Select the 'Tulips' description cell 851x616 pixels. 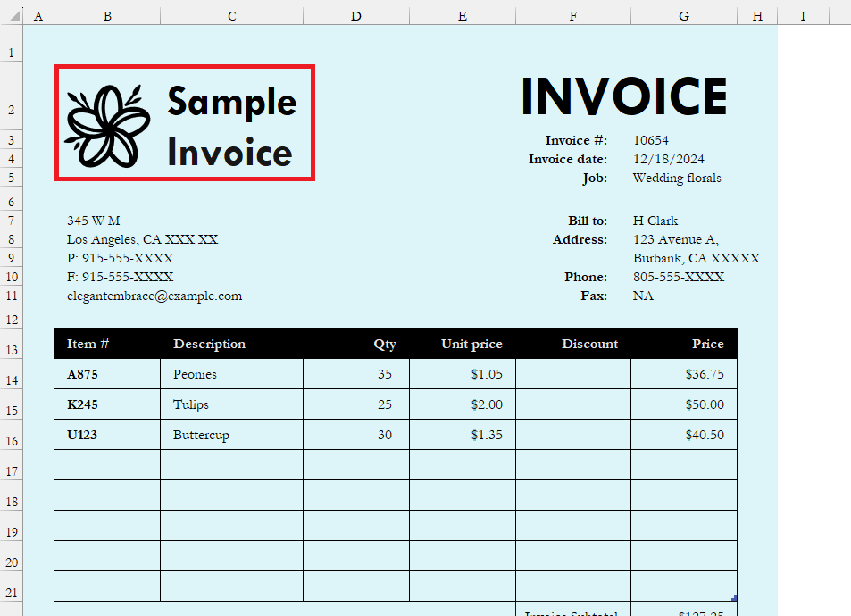pos(232,404)
